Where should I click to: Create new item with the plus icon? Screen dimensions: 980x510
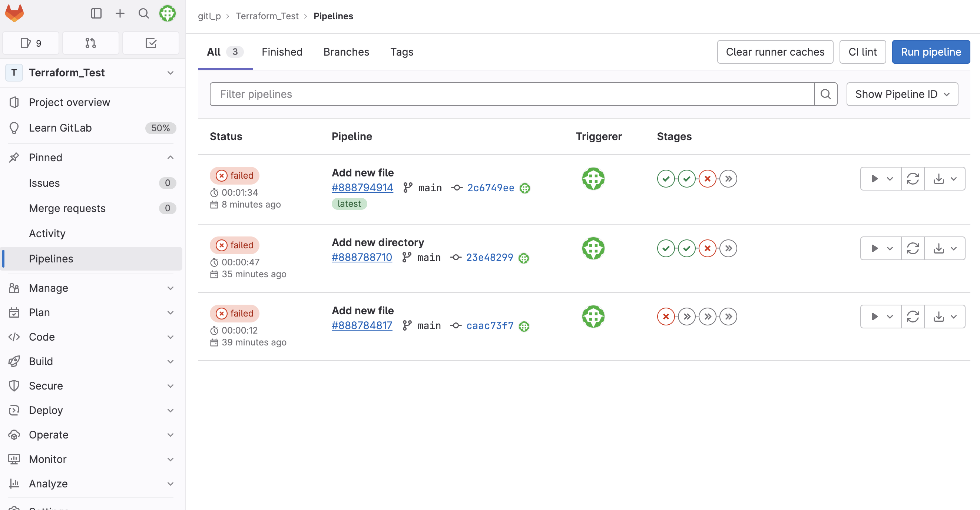[x=119, y=13]
